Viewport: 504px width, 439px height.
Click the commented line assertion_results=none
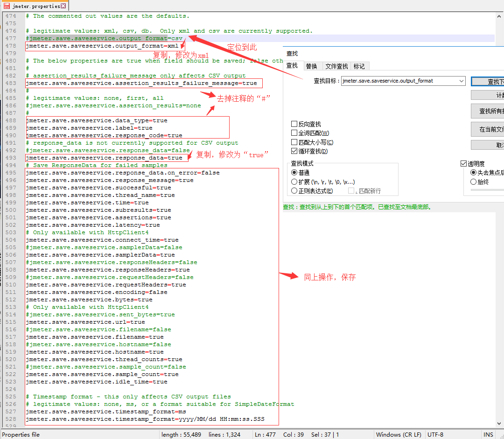pos(113,105)
